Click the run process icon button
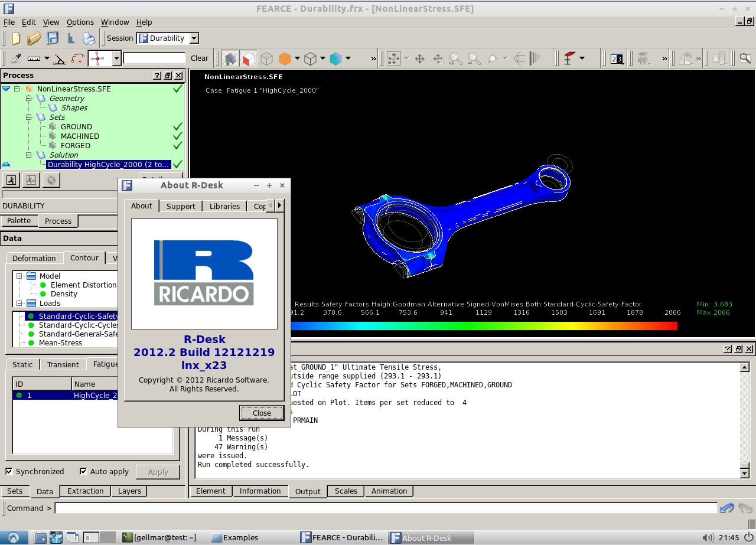Screen dimensions: 756x545 coord(11,180)
